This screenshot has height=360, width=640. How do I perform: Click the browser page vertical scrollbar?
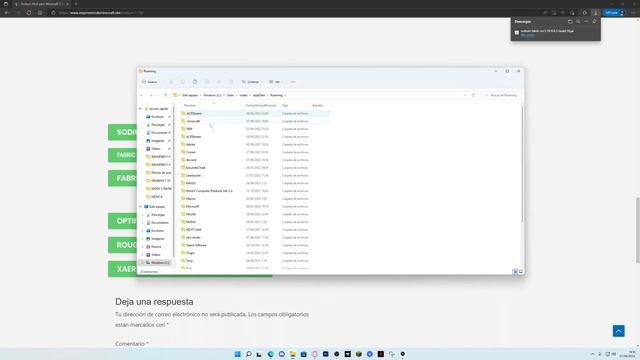[638, 231]
